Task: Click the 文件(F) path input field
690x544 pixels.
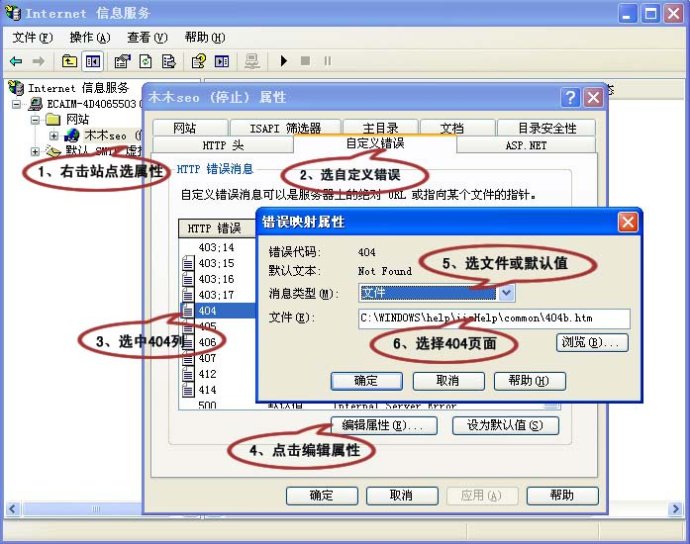Action: click(494, 318)
